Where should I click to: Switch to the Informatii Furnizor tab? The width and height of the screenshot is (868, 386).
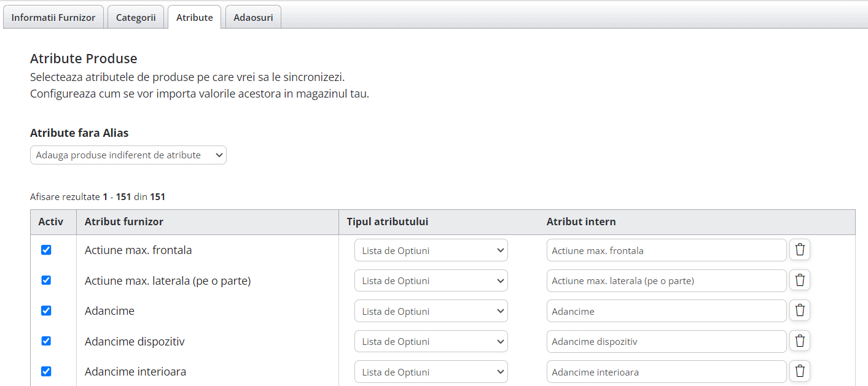[53, 17]
